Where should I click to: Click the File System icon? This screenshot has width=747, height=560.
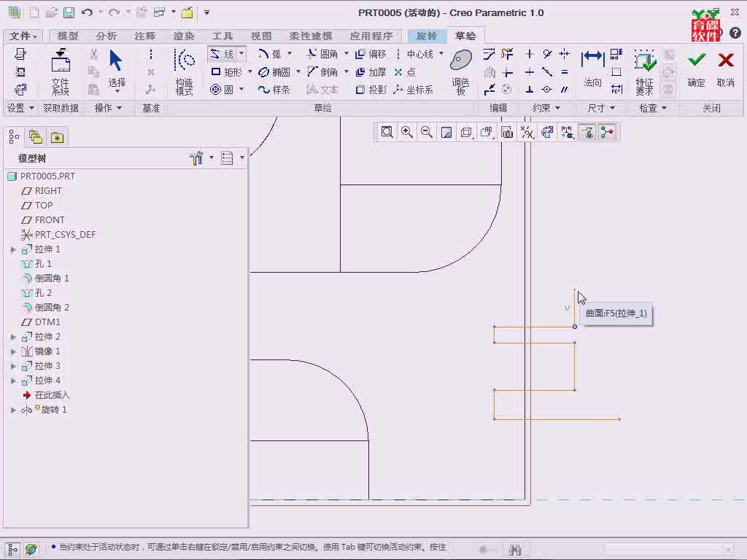pyautogui.click(x=61, y=71)
